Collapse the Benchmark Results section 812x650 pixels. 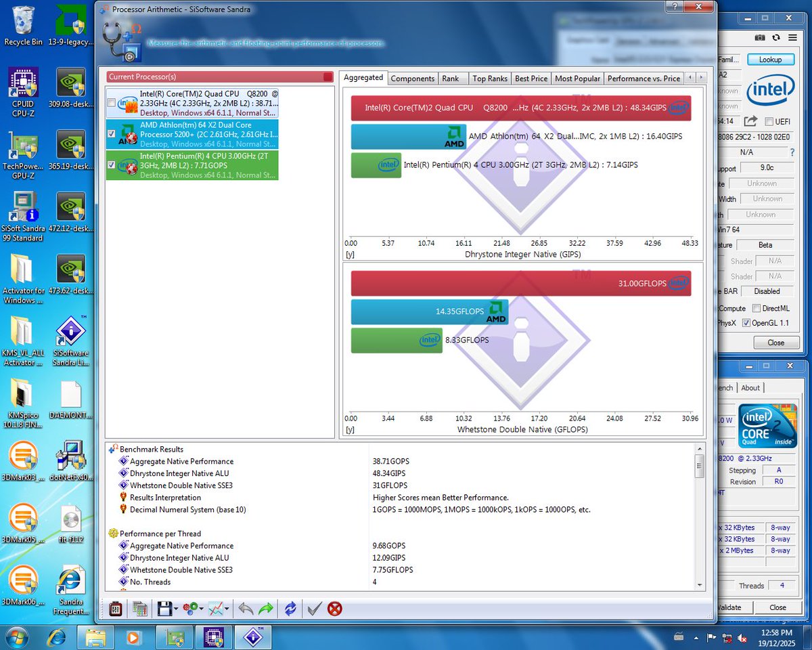pyautogui.click(x=114, y=449)
